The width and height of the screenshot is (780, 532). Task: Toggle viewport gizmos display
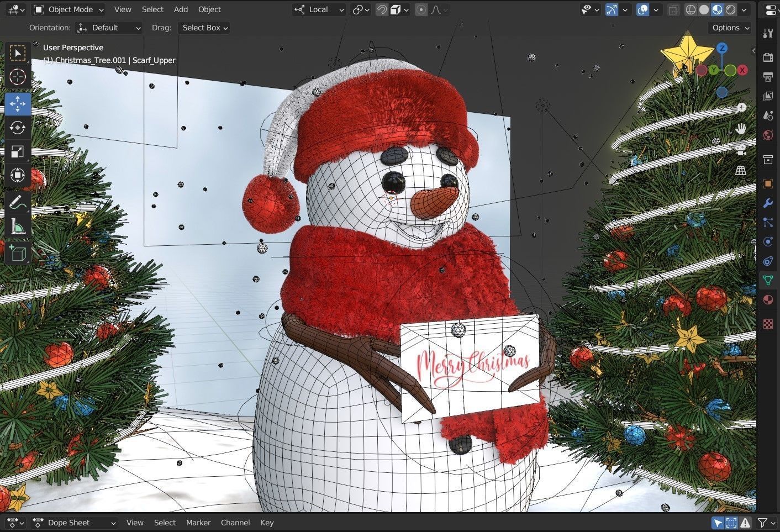pyautogui.click(x=611, y=9)
